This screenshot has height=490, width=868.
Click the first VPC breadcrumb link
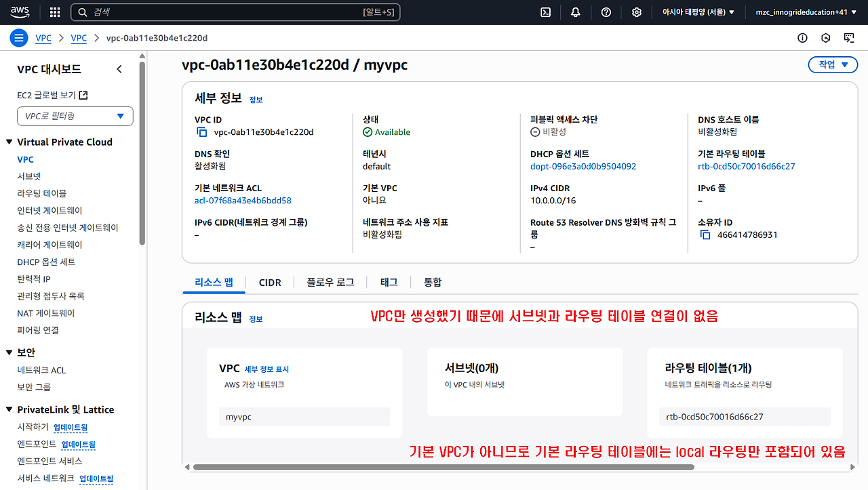coord(43,38)
